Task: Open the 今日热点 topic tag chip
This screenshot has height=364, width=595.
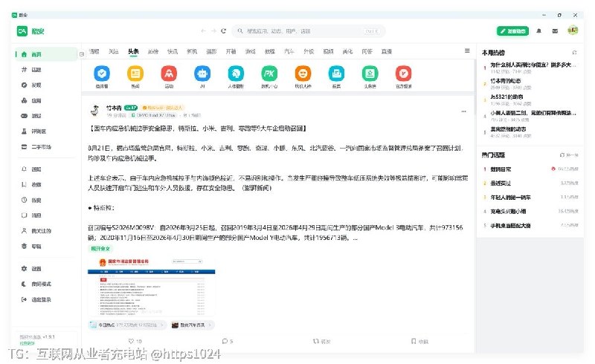Action: [x=127, y=325]
